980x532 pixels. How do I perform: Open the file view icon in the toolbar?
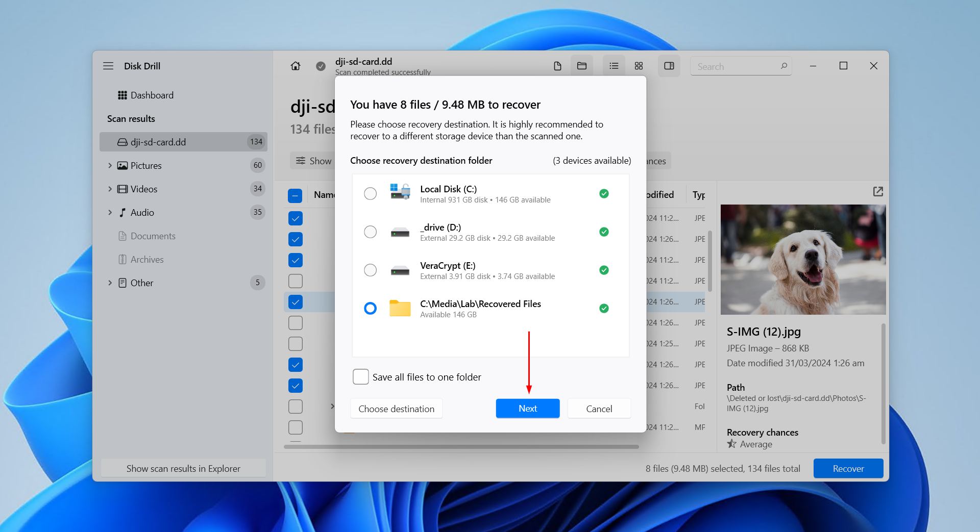point(557,66)
